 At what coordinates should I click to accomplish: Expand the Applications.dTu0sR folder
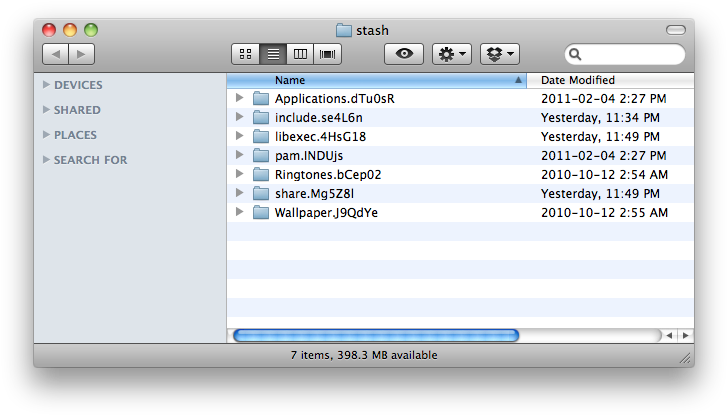[x=239, y=98]
